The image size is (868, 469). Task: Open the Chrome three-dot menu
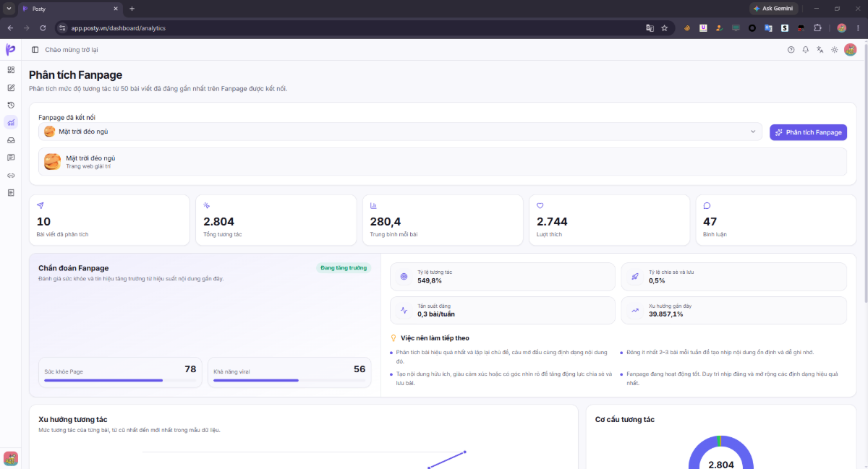point(858,28)
